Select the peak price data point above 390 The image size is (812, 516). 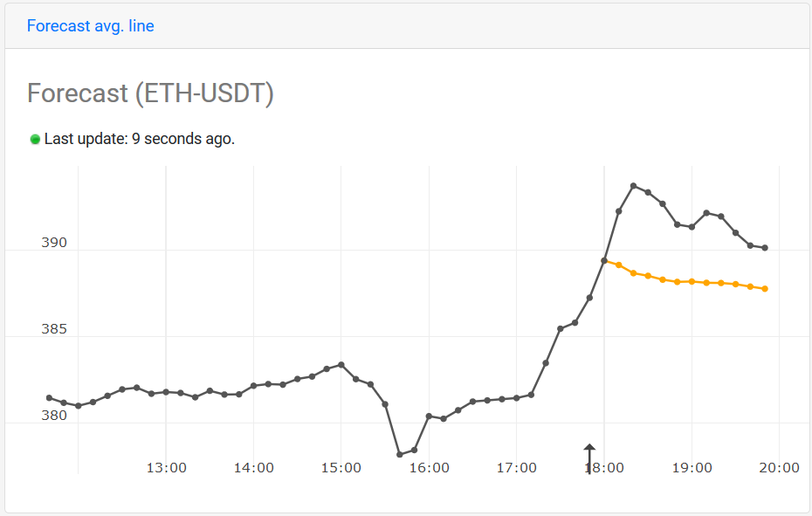point(633,185)
